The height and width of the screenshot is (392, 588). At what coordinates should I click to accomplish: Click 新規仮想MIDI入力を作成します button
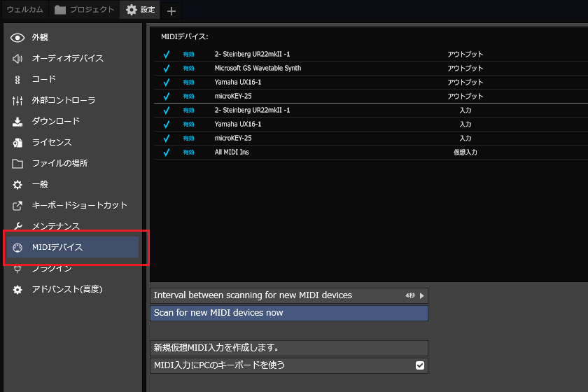tap(288, 348)
